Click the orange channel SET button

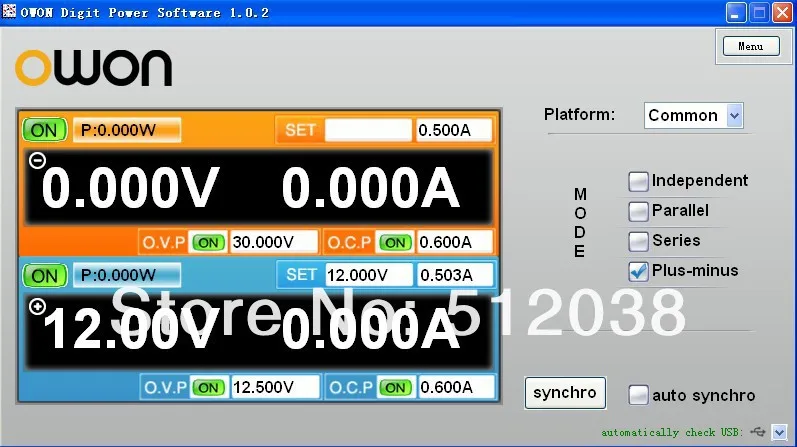(300, 130)
